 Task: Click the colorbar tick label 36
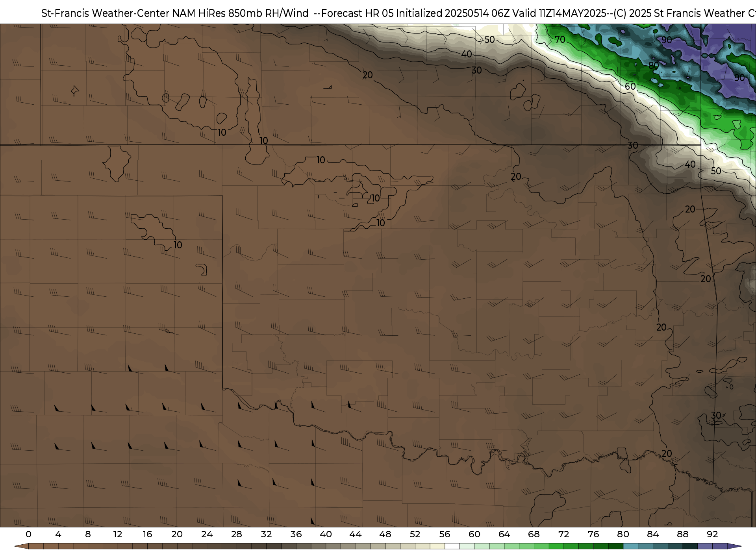tap(296, 534)
